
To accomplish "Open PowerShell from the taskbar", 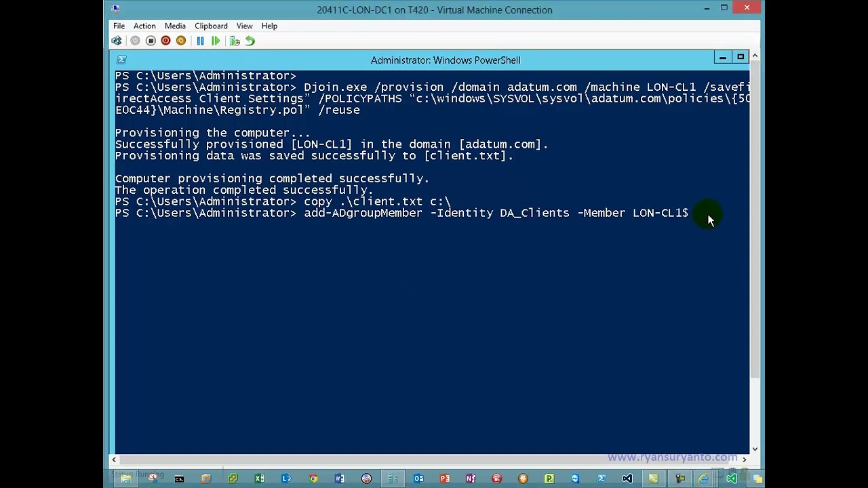I will 601,479.
